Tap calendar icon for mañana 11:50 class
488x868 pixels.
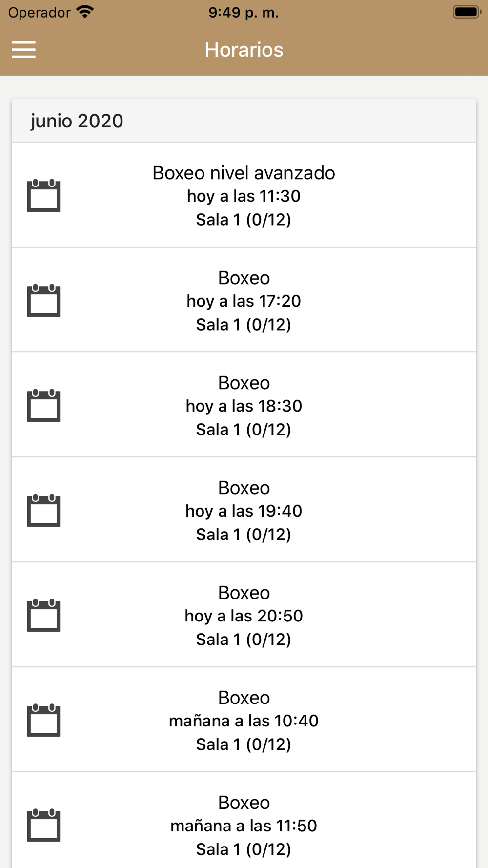coord(43,825)
